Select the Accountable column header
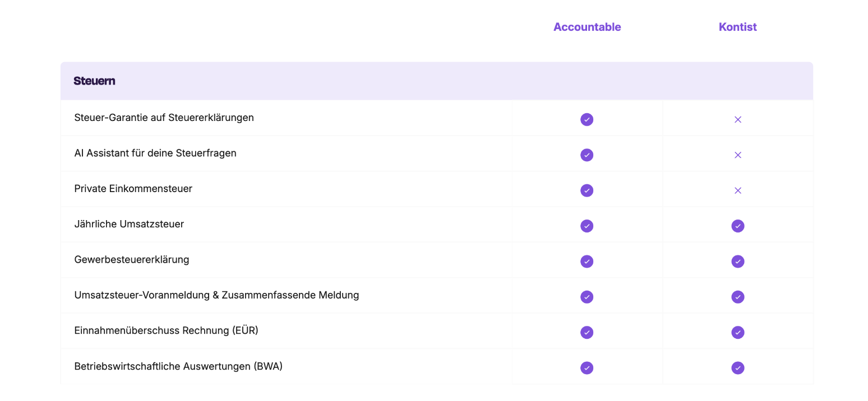Viewport: 868px width, 401px height. click(x=587, y=27)
